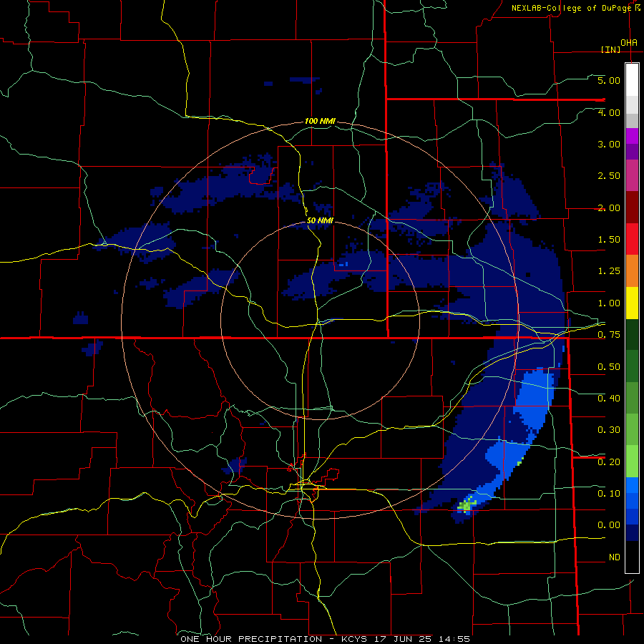Click the orange legend color swatch
The height and width of the screenshot is (644, 644).
pyautogui.click(x=632, y=270)
